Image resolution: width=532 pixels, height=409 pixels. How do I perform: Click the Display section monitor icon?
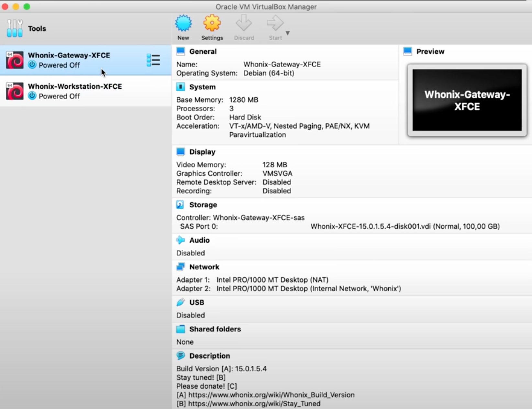pos(181,151)
